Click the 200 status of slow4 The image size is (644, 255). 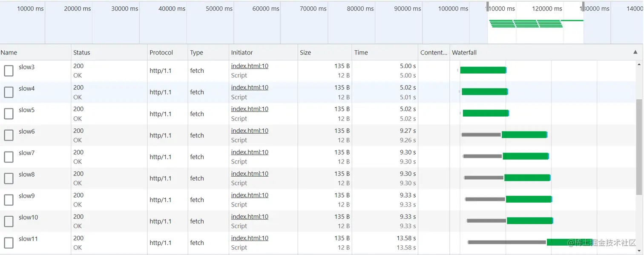coord(78,87)
